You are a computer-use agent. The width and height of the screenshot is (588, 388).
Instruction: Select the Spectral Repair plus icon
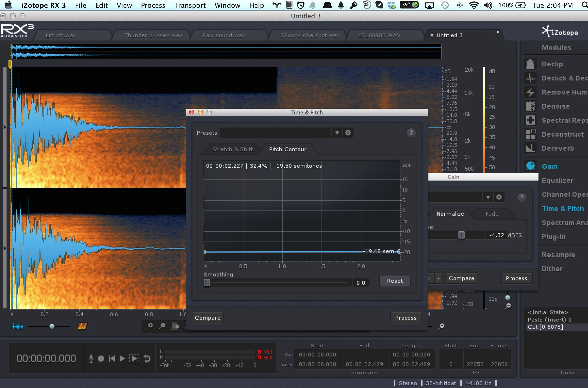[x=530, y=120]
